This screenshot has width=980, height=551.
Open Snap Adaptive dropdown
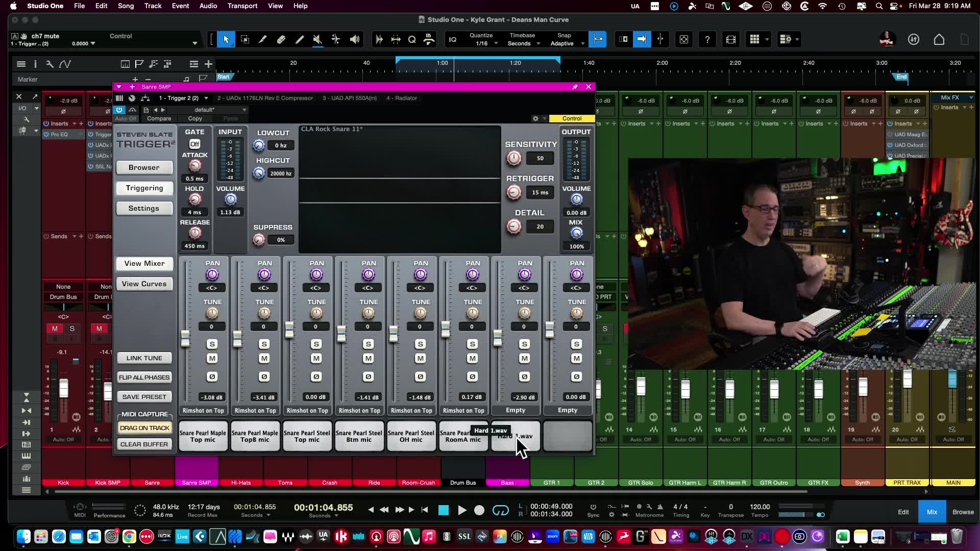(582, 43)
